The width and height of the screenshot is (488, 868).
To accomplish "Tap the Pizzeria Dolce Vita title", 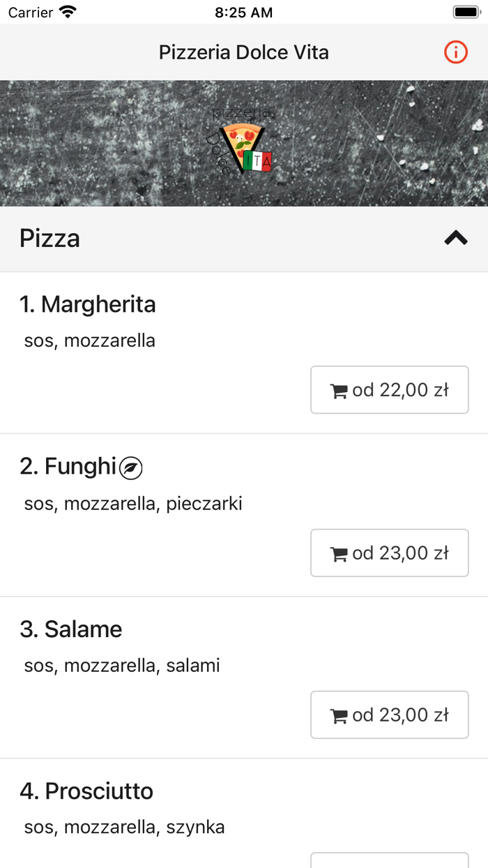I will coord(243,52).
